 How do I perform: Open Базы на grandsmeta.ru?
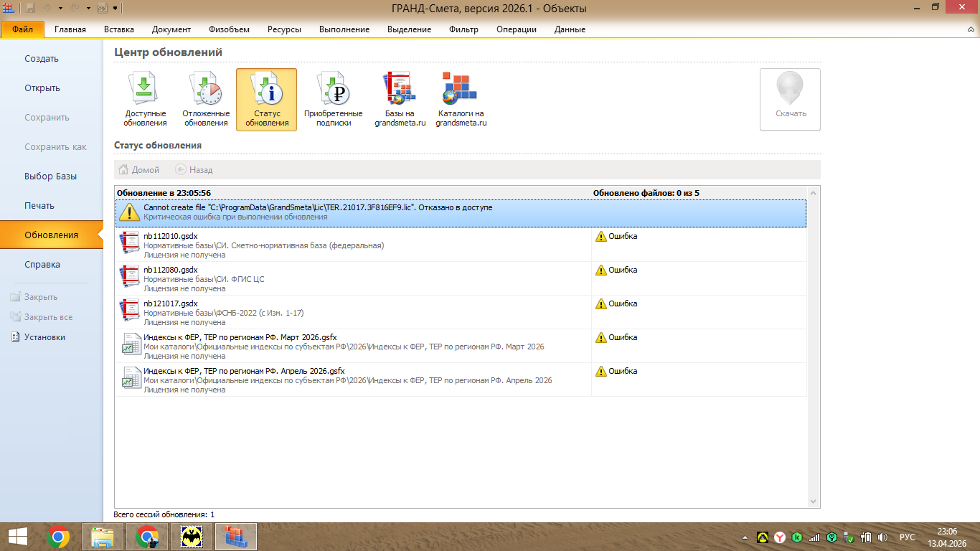400,100
